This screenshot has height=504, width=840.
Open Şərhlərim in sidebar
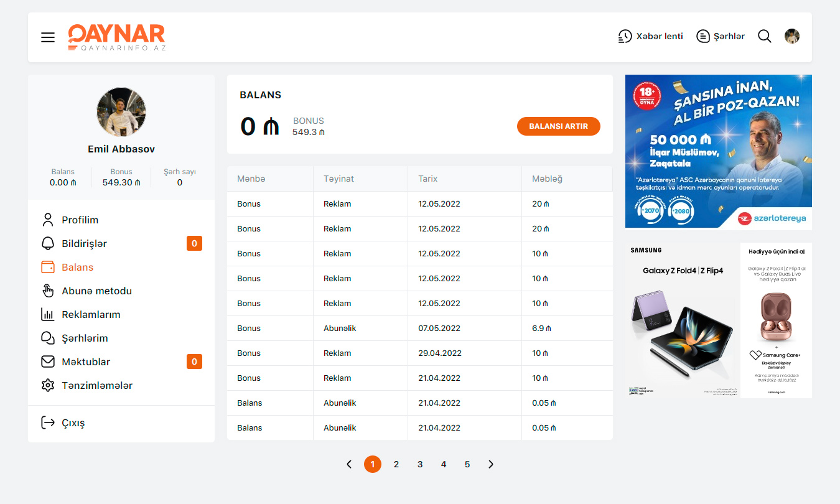click(85, 338)
